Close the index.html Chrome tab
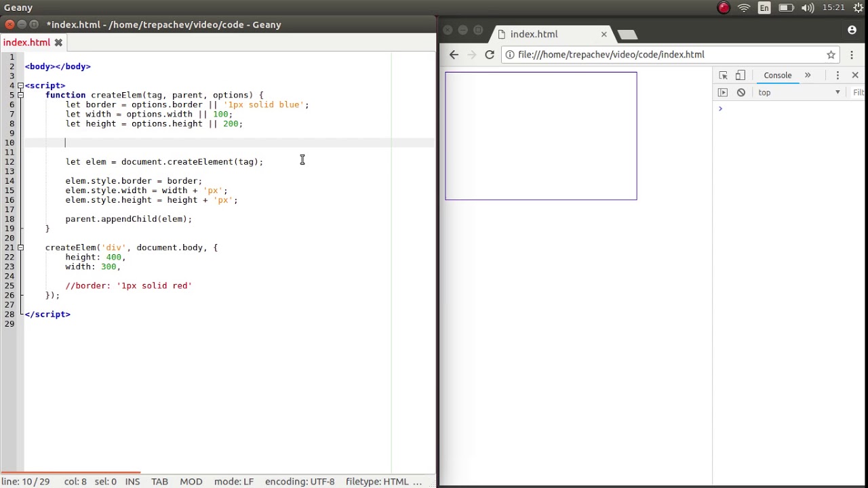The width and height of the screenshot is (868, 488). (604, 34)
